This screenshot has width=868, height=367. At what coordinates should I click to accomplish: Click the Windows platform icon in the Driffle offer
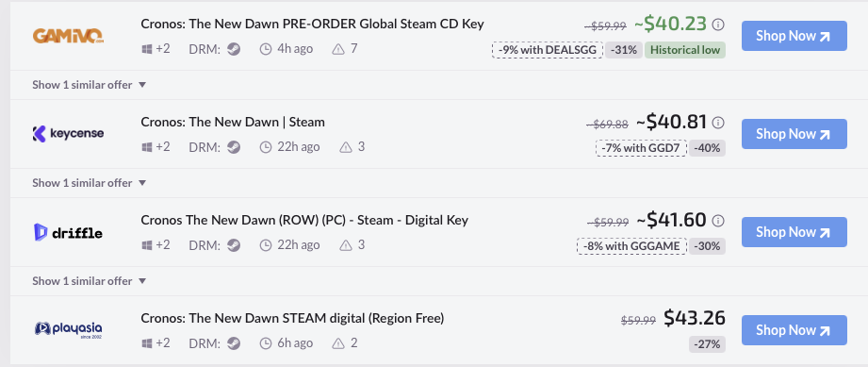[x=147, y=245]
